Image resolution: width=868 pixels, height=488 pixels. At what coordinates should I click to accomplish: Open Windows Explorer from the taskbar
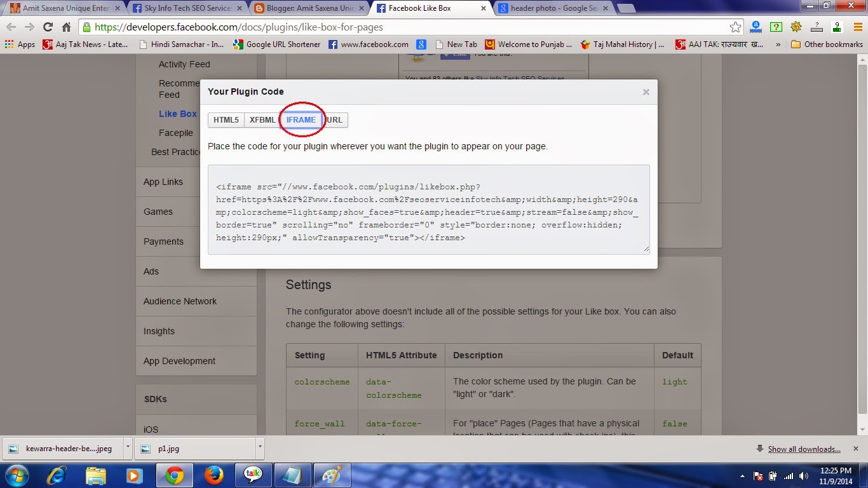(96, 475)
